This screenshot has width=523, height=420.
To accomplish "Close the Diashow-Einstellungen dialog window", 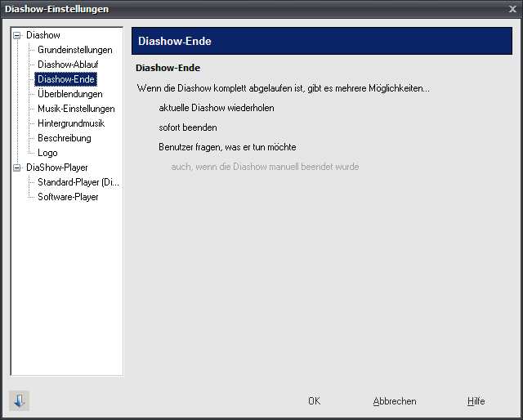I will pyautogui.click(x=512, y=9).
